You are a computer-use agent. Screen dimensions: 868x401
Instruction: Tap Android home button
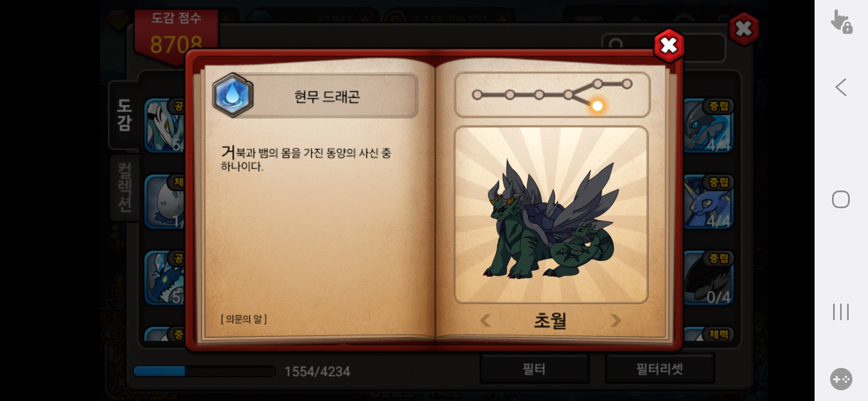click(841, 200)
